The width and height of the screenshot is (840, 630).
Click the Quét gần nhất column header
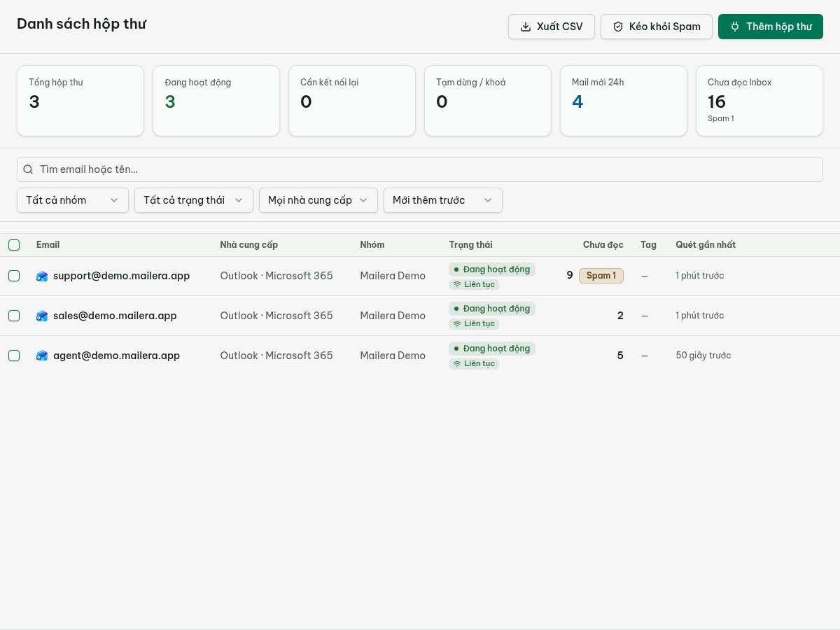(x=706, y=245)
